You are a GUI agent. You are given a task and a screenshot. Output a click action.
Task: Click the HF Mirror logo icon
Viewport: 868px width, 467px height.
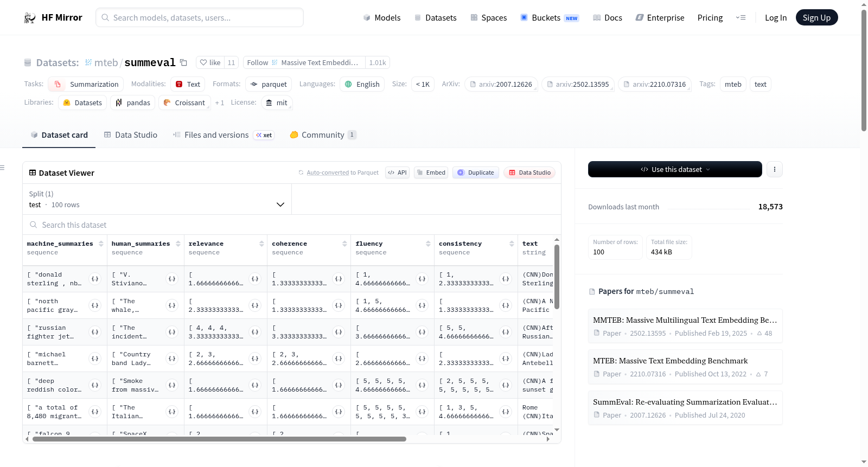point(30,18)
